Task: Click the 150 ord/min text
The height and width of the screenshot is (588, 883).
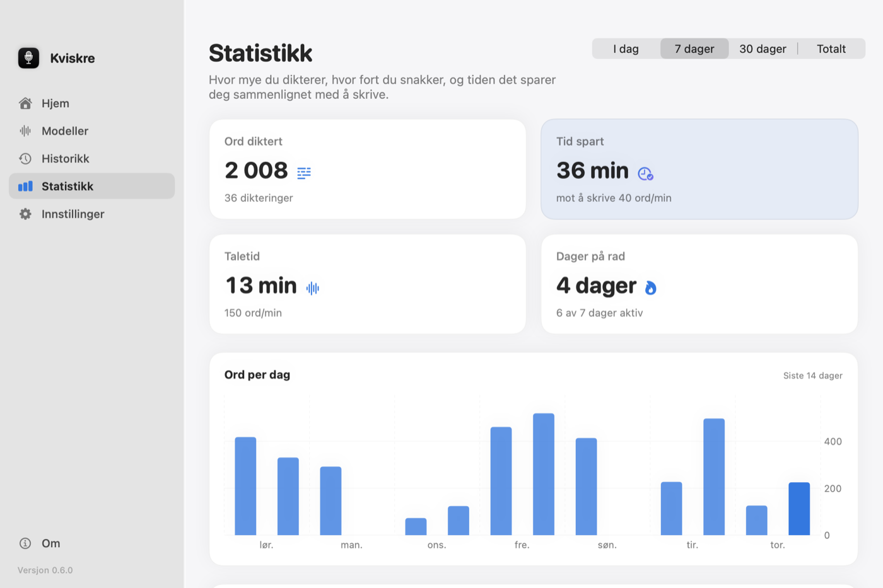Action: pos(253,313)
